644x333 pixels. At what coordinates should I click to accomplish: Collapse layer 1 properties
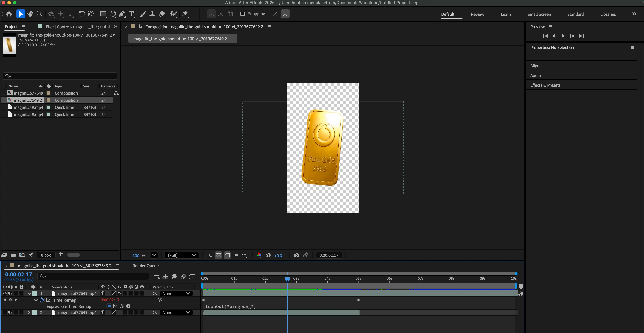29,293
